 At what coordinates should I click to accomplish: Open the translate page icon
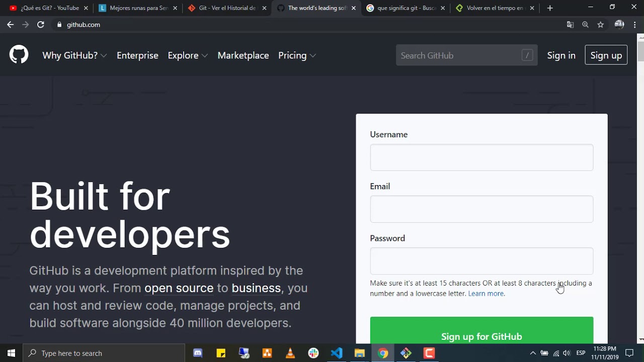[x=570, y=25]
